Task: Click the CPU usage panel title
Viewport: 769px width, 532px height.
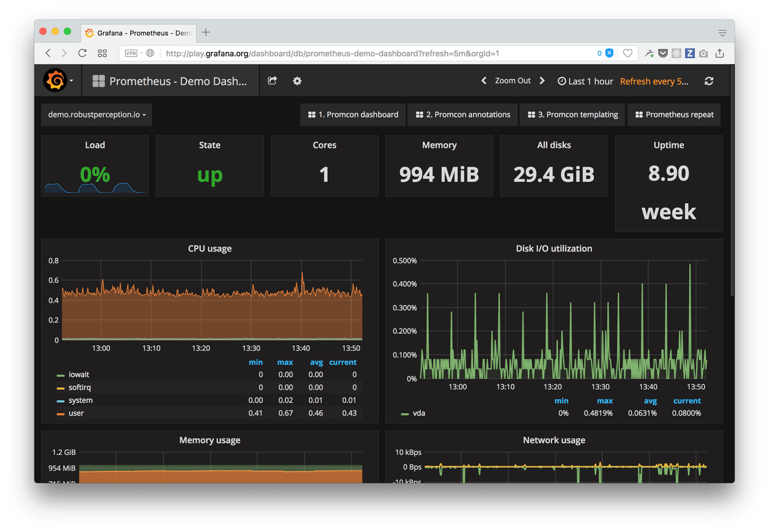Action: (210, 249)
